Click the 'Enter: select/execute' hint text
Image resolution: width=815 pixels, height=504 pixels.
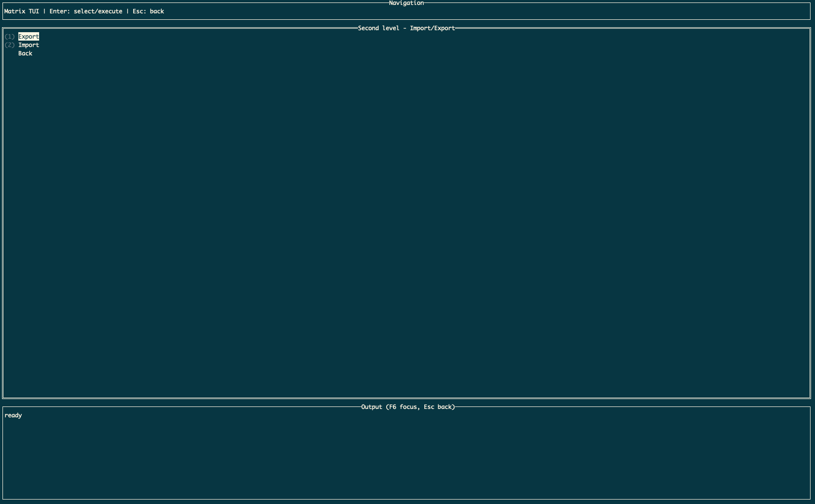(x=86, y=11)
